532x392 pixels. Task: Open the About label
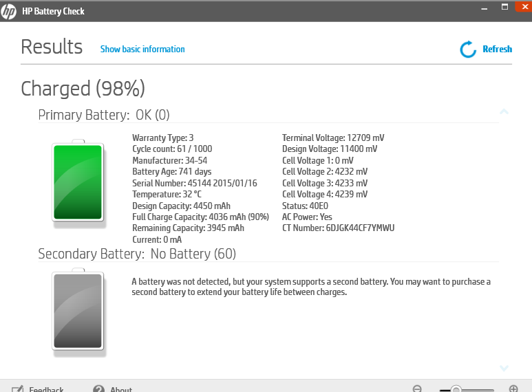121,389
